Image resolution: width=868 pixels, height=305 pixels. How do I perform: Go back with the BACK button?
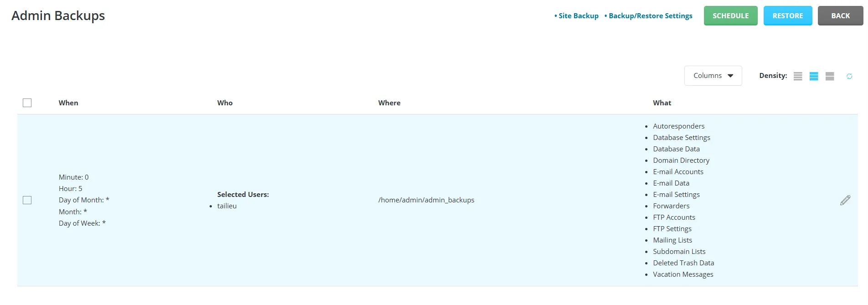(840, 16)
